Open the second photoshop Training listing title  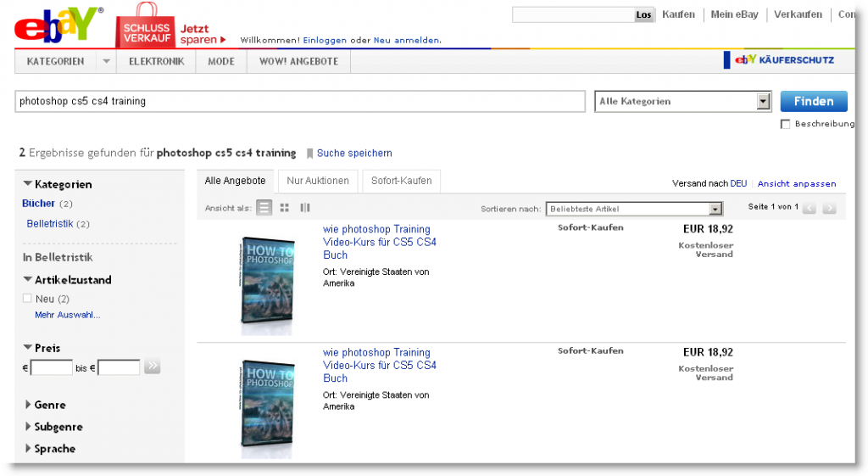coord(380,365)
